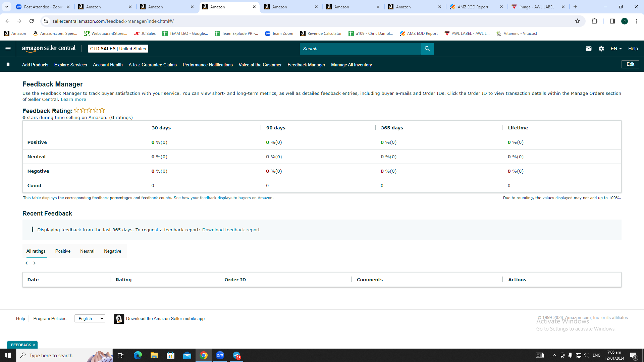Image resolution: width=644 pixels, height=362 pixels.
Task: Open buyer messages envelope icon
Action: click(x=588, y=49)
